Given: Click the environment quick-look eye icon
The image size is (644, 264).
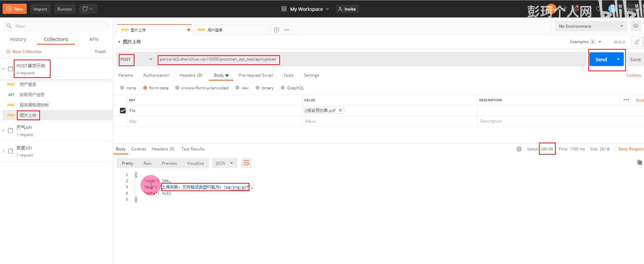Looking at the screenshot, I should coord(635,26).
